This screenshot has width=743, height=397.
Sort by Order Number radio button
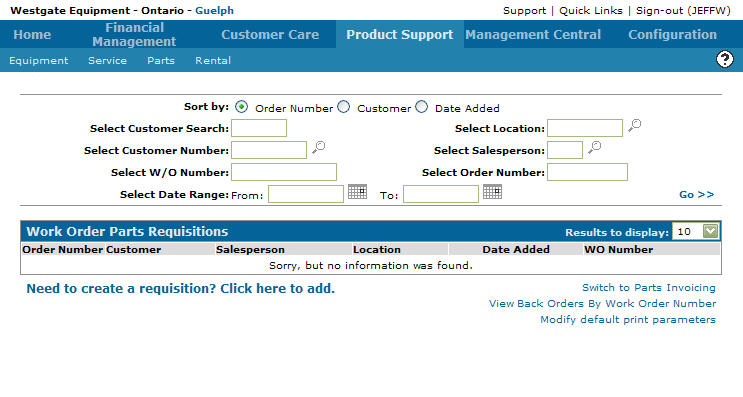click(241, 107)
